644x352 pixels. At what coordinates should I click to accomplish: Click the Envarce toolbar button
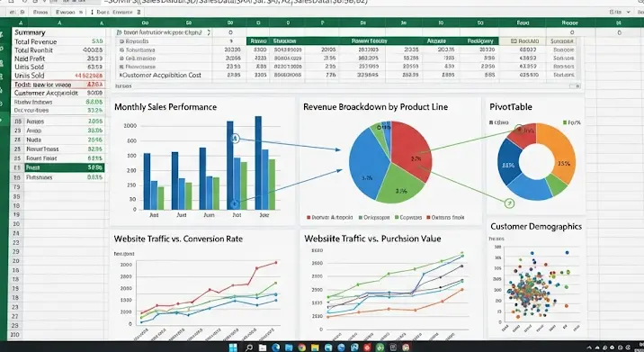click(x=122, y=13)
